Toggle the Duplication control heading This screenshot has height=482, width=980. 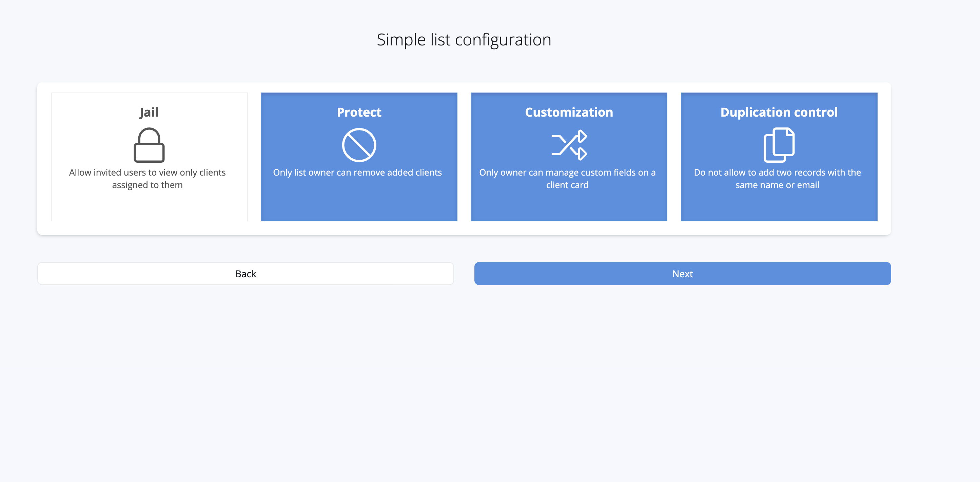[779, 112]
